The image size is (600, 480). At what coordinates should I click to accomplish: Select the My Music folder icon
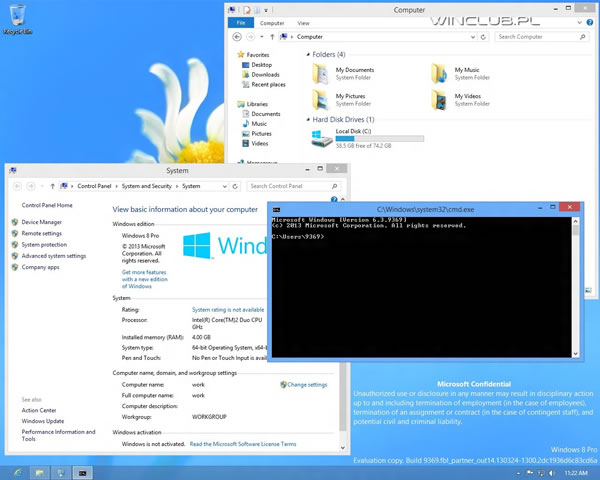439,73
